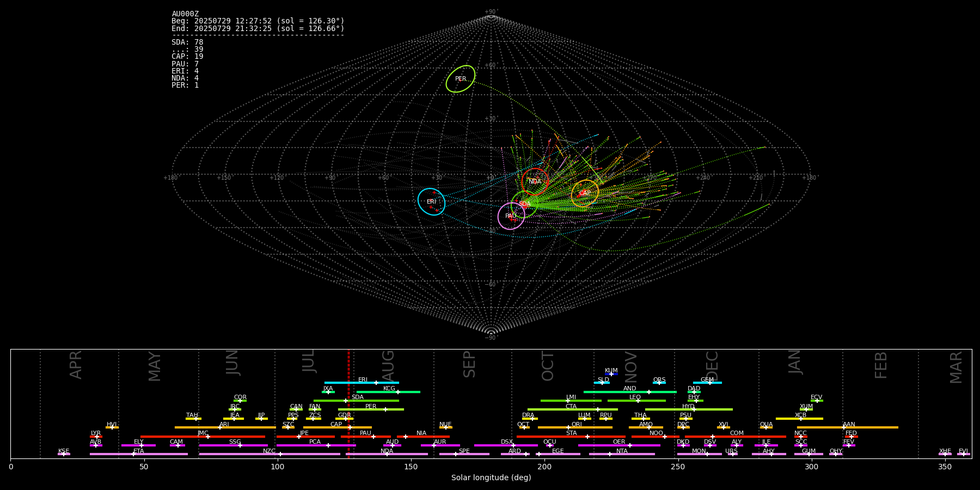980x490 pixels.
Task: Click the Beg timestamp line
Action: pos(258,21)
